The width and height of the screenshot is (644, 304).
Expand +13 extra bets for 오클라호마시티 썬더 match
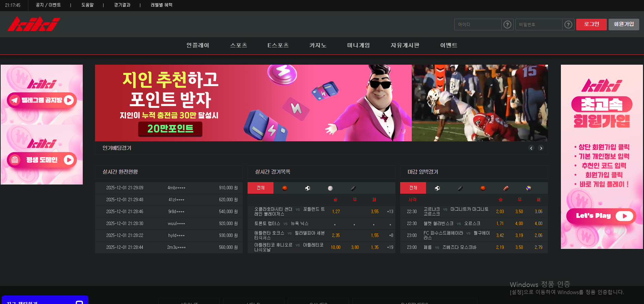[x=390, y=212]
